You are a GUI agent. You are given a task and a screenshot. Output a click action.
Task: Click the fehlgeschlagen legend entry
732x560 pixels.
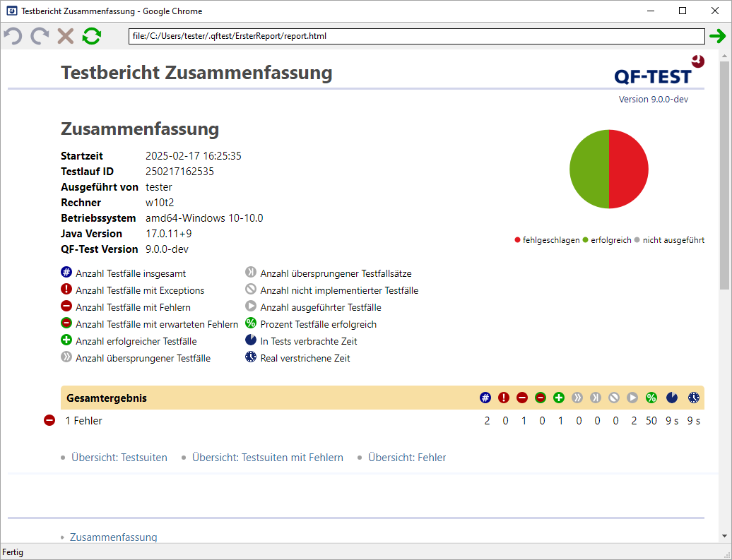547,240
